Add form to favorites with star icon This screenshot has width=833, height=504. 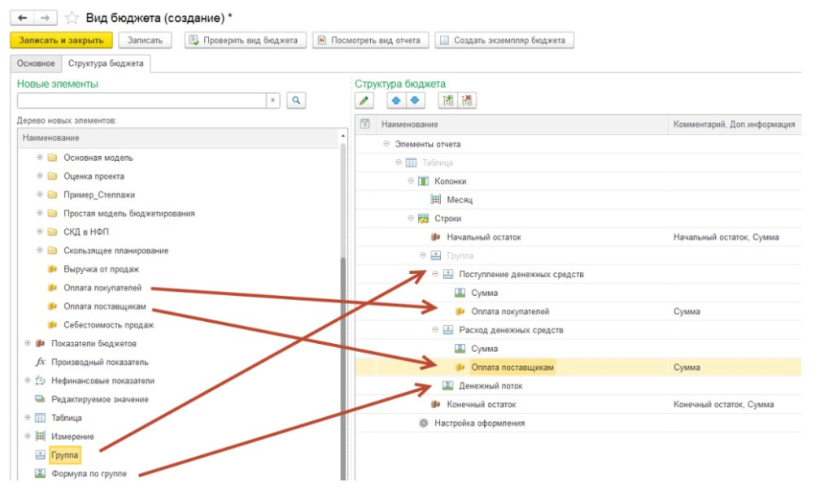(x=72, y=18)
